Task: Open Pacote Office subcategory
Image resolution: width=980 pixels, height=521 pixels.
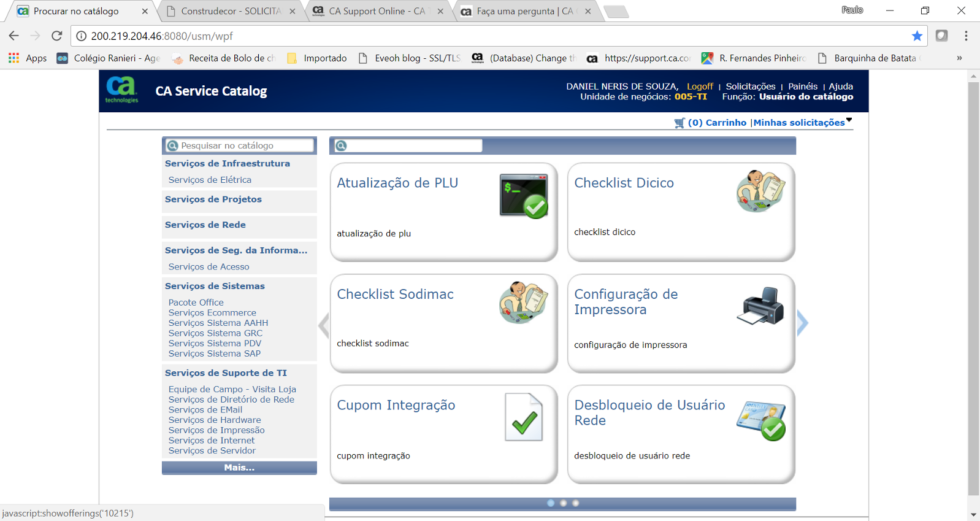Action: (x=196, y=303)
